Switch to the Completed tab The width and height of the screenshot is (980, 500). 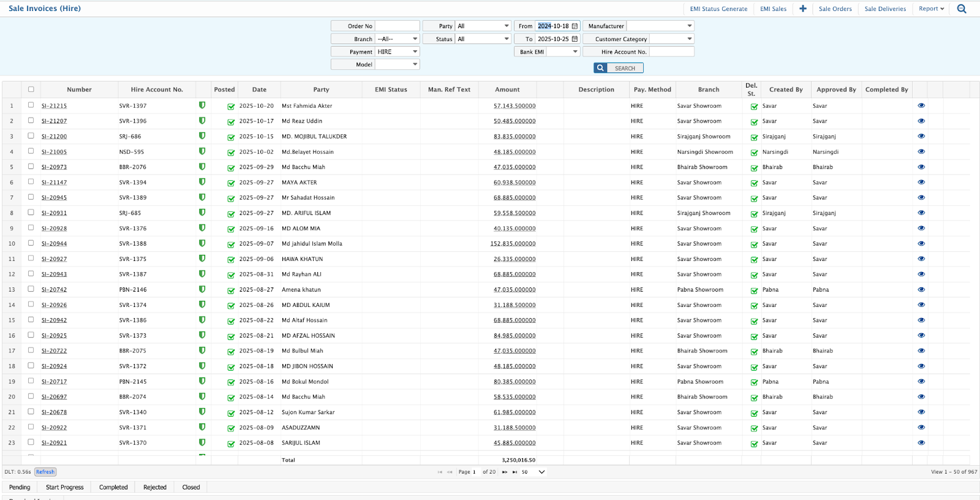click(x=113, y=487)
